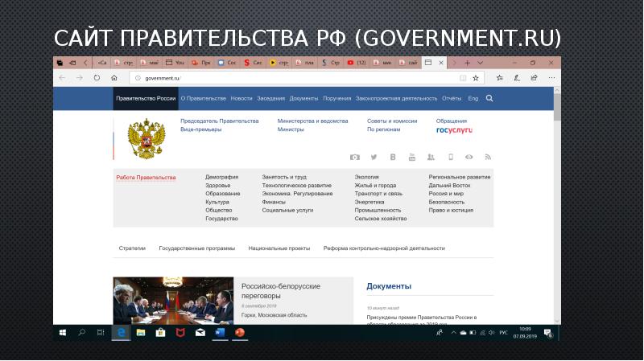Image resolution: width=644 pixels, height=361 pixels.
Task: Click the browser refresh button
Action: pyautogui.click(x=97, y=77)
